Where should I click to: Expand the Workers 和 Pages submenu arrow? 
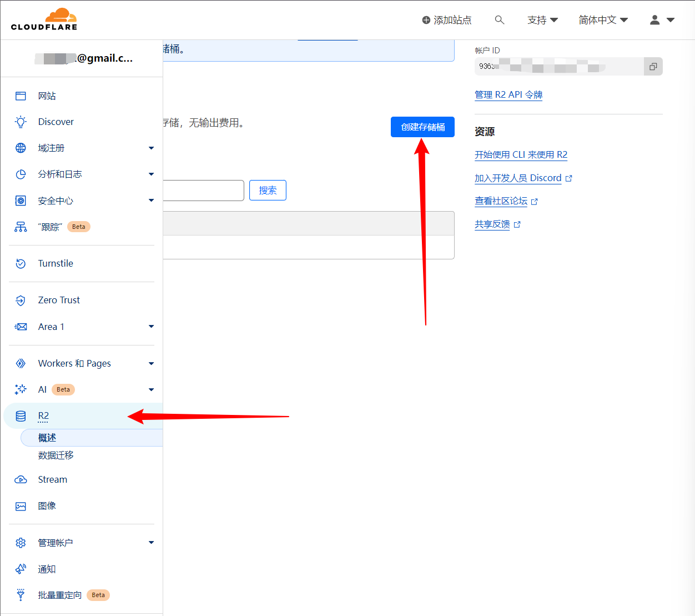(x=151, y=364)
